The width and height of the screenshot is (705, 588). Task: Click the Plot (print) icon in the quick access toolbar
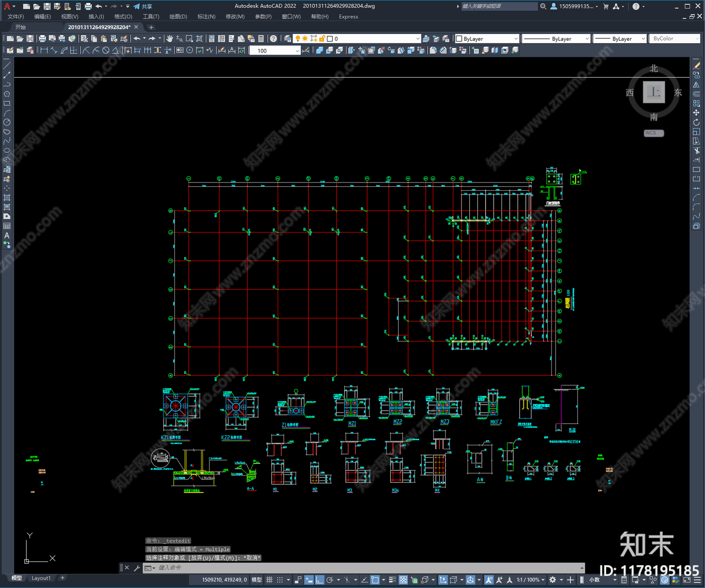click(88, 6)
